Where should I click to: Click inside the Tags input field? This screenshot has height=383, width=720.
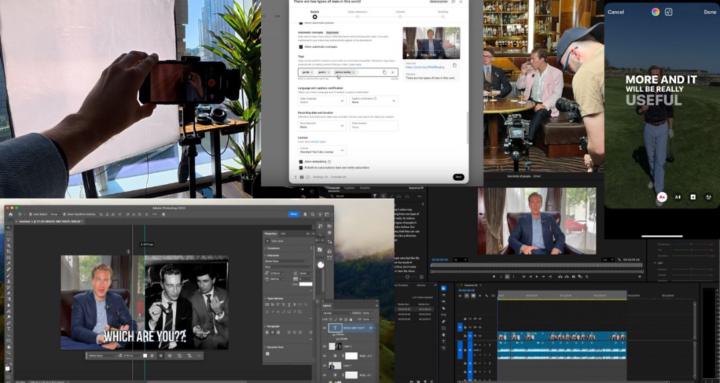(348, 73)
